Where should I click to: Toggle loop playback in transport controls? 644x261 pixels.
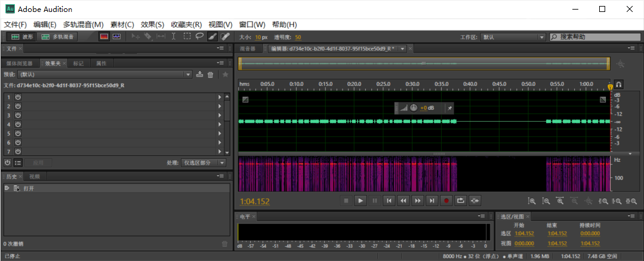[x=460, y=201]
